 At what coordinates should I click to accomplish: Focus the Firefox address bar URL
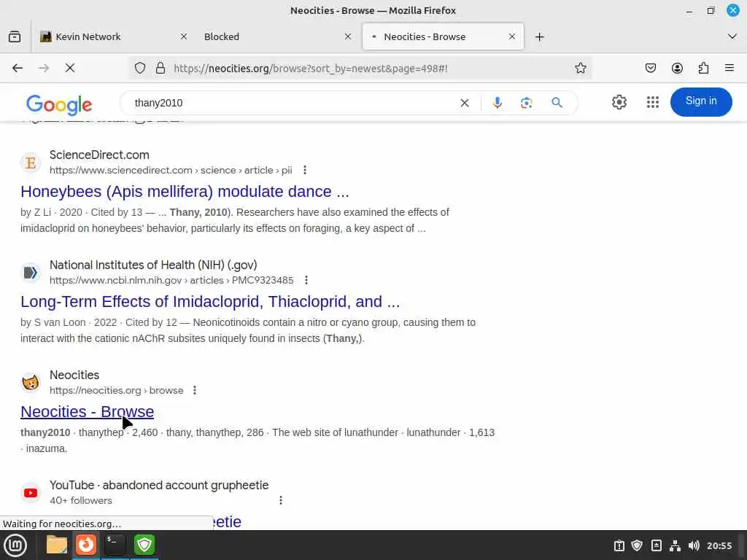(311, 68)
